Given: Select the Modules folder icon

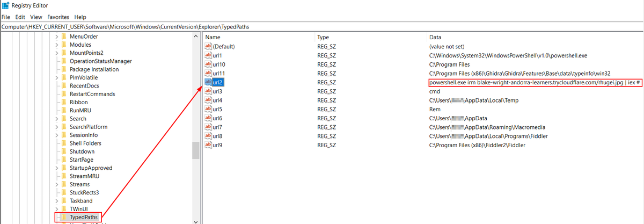Looking at the screenshot, I should 64,45.
